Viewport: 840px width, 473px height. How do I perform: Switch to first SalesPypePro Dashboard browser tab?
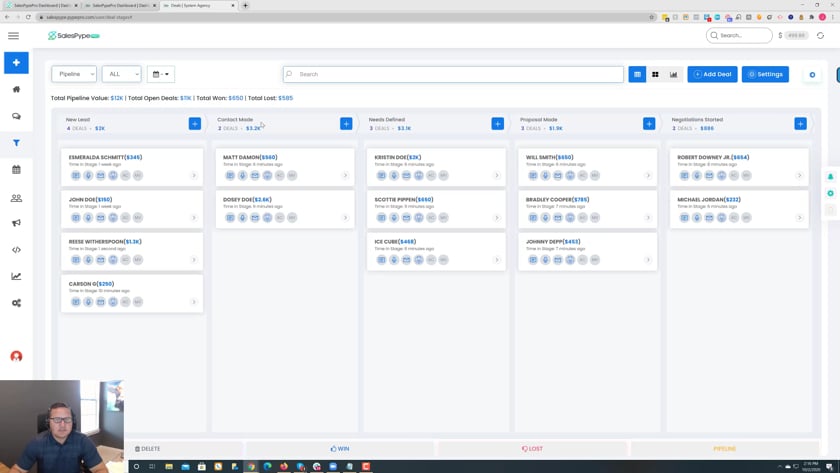pos(40,5)
